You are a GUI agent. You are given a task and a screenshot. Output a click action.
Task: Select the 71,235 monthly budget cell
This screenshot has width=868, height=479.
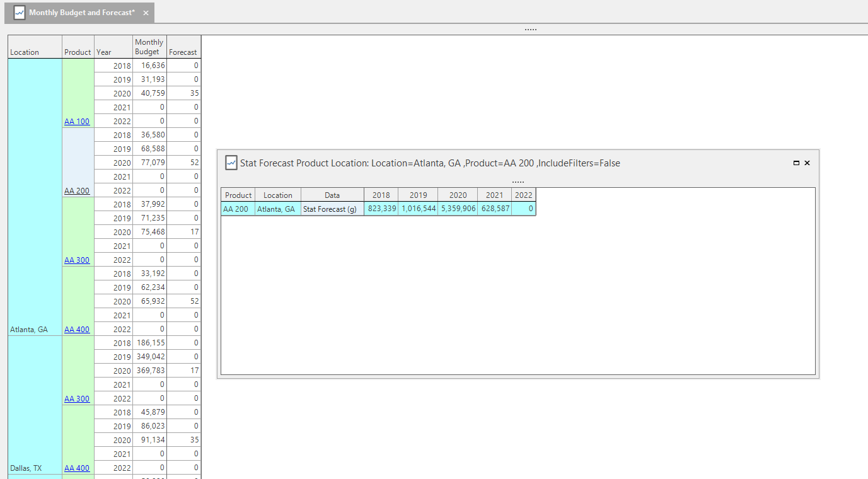(x=149, y=218)
